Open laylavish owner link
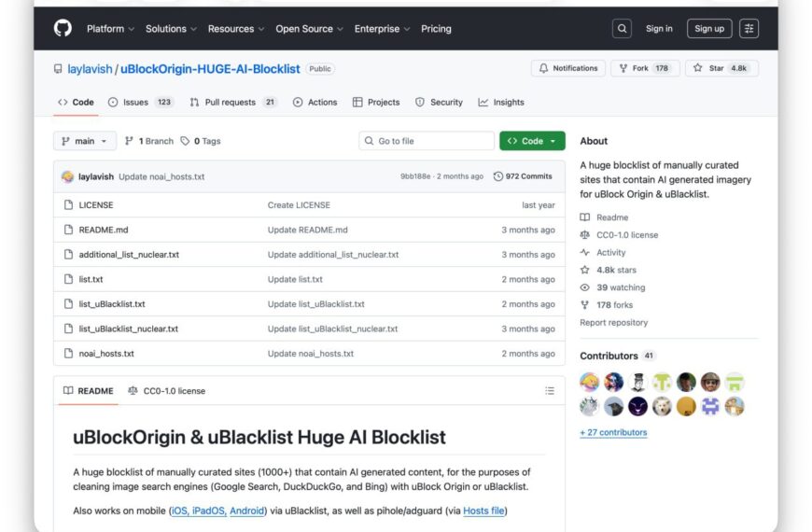 coord(90,69)
